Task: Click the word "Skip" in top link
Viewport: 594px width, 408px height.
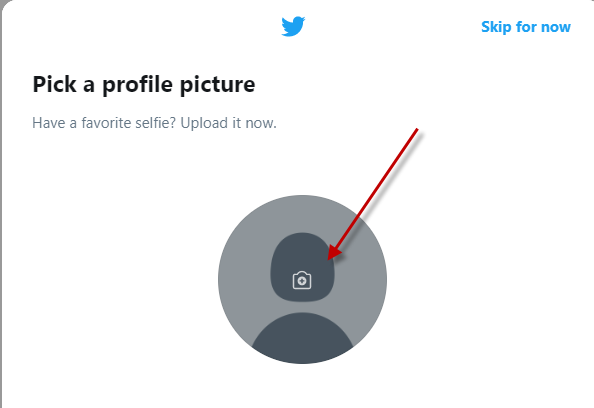Action: 496,27
